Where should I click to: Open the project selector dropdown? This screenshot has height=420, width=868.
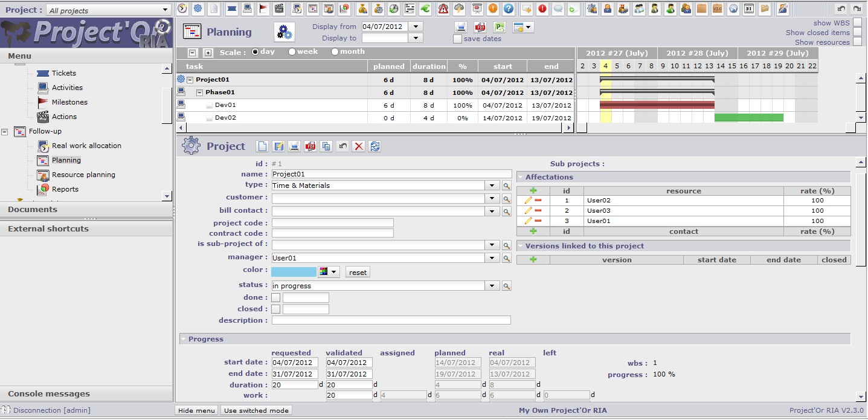(166, 10)
